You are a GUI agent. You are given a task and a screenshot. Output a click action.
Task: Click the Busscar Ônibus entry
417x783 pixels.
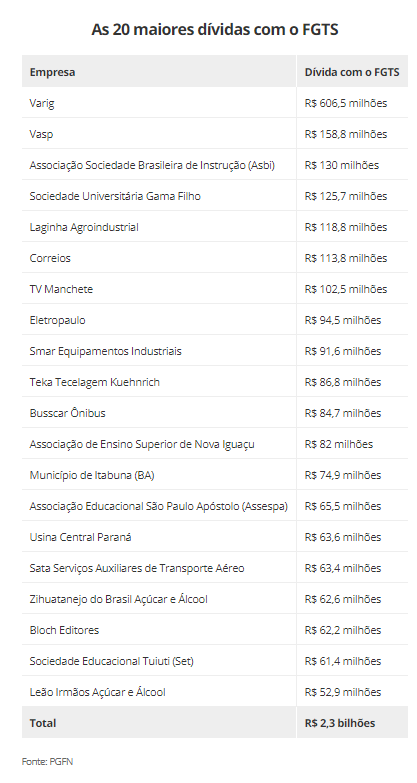(67, 413)
